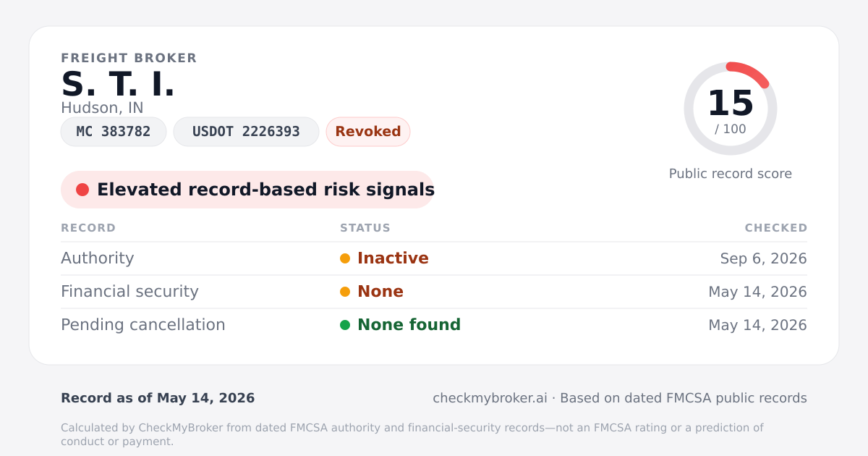Click the Public record score label
The height and width of the screenshot is (456, 868).
coord(731,174)
